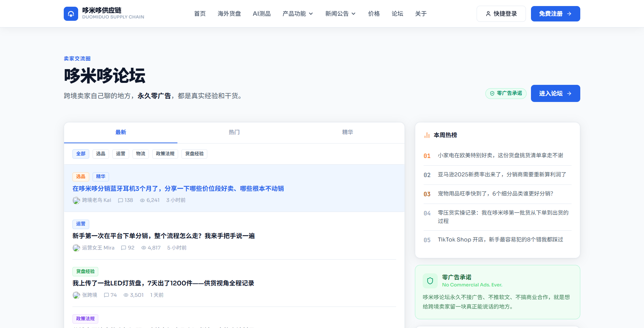Click the eye icon showing 4,817 views
Screen dimensions: 644x328
pyautogui.click(x=144, y=248)
